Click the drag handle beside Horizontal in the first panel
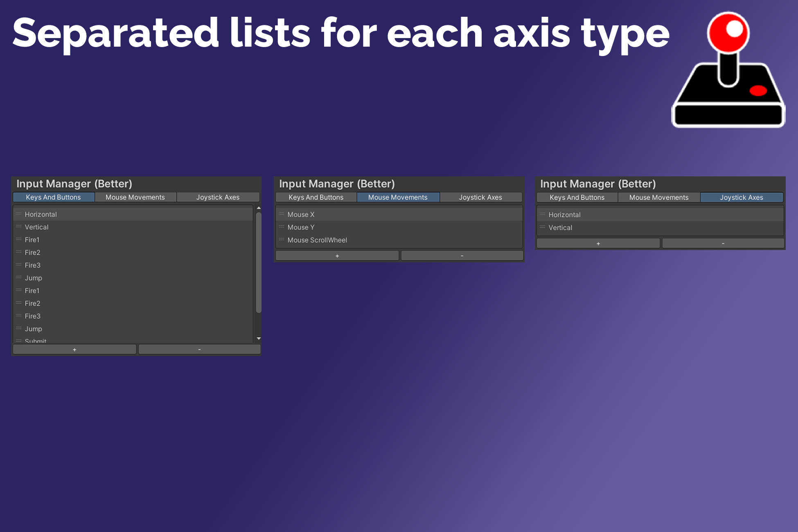This screenshot has width=798, height=532. 18,214
